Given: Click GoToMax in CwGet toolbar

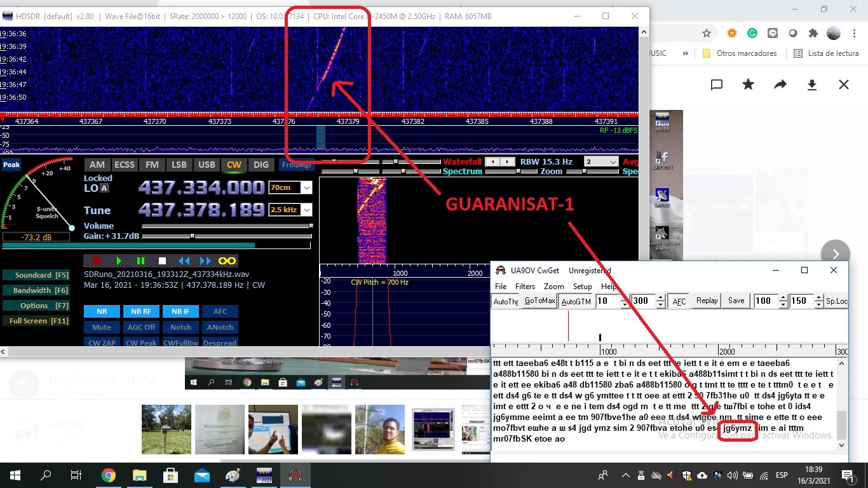Looking at the screenshot, I should click(x=539, y=301).
